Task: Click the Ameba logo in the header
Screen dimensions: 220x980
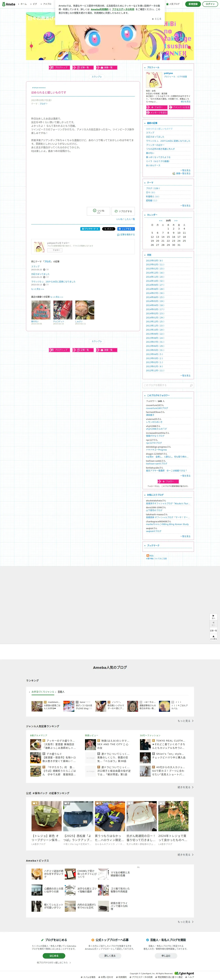Action: 8,4
